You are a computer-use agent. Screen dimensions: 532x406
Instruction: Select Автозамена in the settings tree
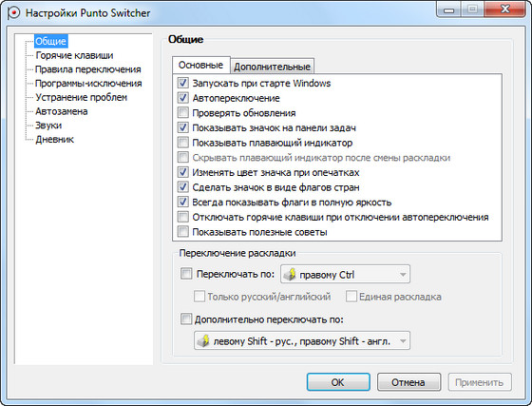pos(62,111)
